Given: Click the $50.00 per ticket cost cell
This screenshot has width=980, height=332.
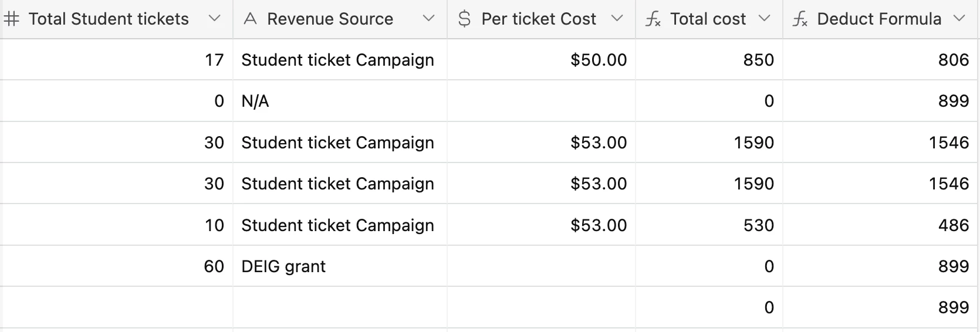Looking at the screenshot, I should pyautogui.click(x=598, y=60).
